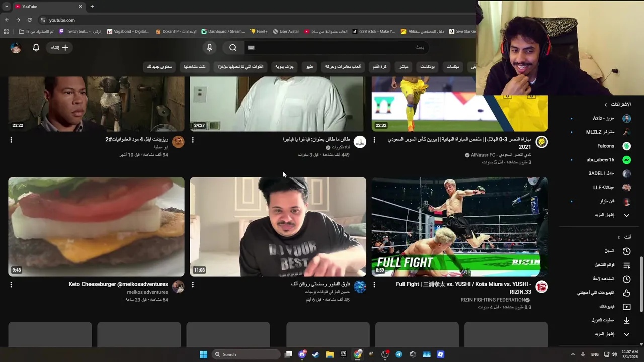Select the ميكسات filter chip
This screenshot has height=362, width=644.
click(453, 67)
